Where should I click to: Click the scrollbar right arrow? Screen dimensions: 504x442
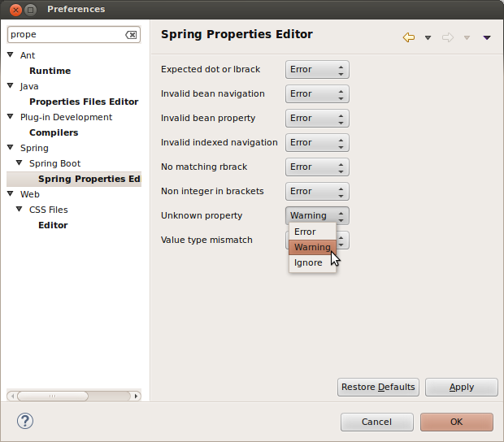(x=136, y=396)
